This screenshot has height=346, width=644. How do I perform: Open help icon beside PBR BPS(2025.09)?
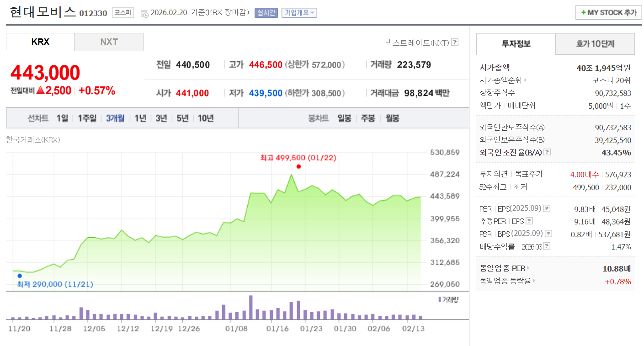pos(548,234)
